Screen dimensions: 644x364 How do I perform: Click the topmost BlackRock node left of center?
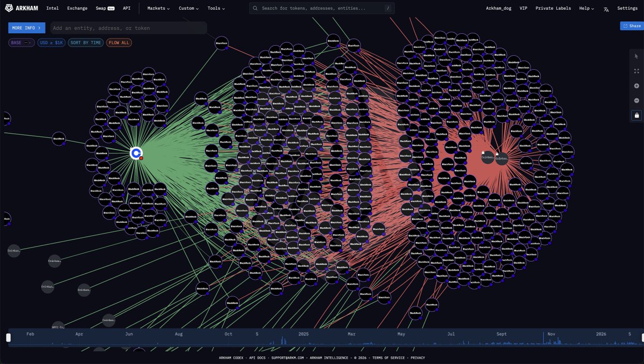pyautogui.click(x=222, y=43)
